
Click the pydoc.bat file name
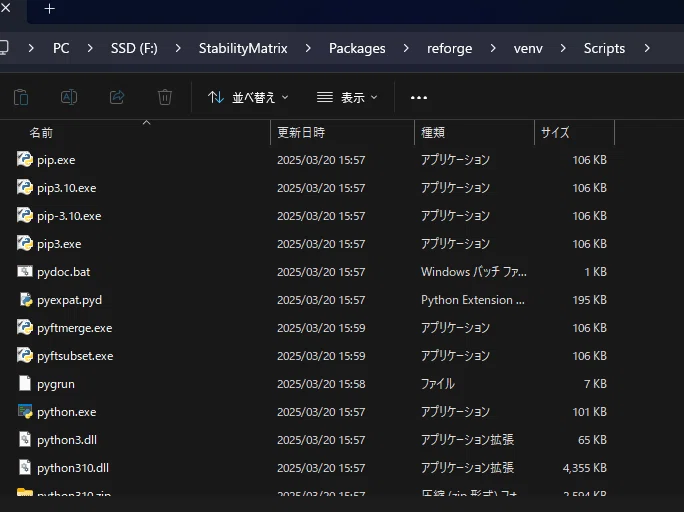[x=64, y=272]
